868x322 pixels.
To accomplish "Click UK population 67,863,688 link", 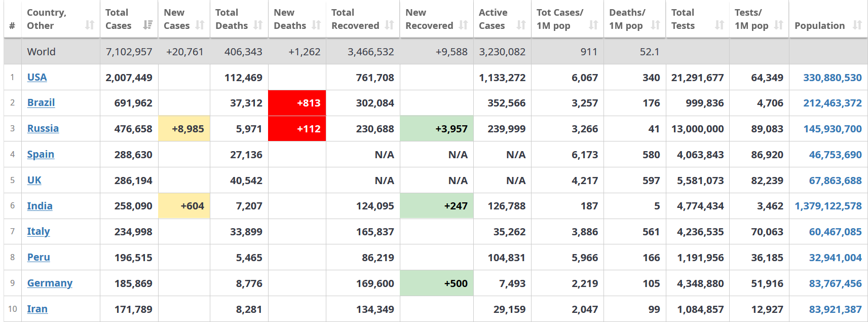I will 836,181.
